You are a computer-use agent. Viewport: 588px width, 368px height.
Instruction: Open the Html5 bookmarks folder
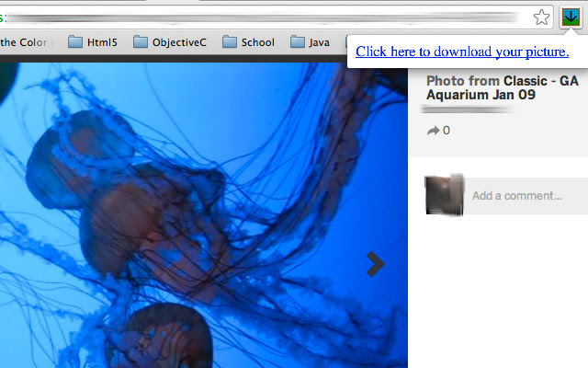point(93,42)
